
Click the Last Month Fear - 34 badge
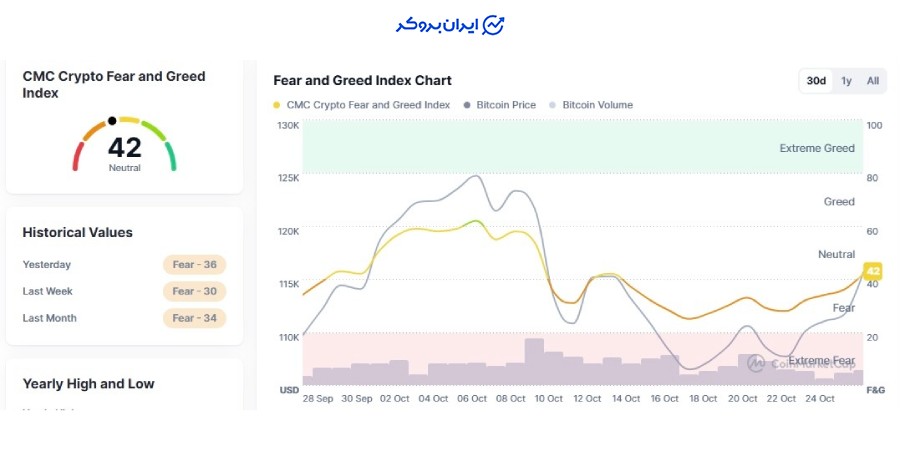pos(195,319)
